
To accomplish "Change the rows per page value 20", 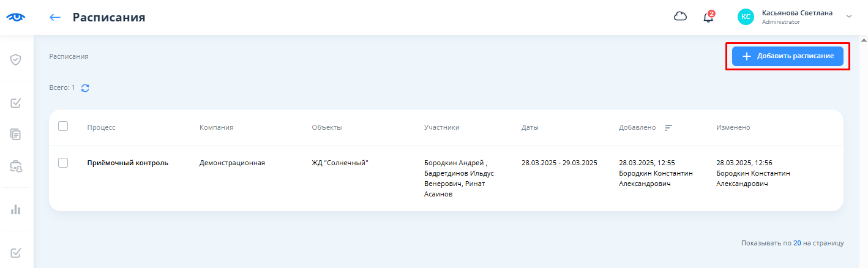I will 797,243.
